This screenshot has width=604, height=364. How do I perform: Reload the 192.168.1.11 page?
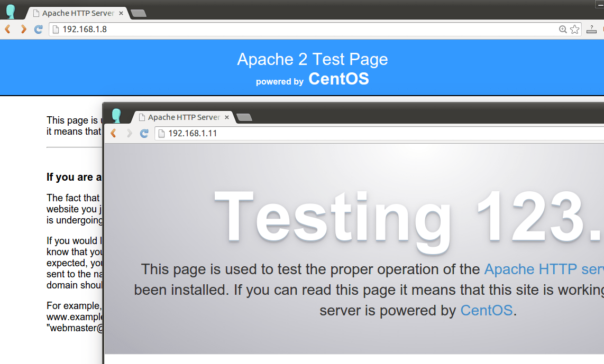coord(144,133)
